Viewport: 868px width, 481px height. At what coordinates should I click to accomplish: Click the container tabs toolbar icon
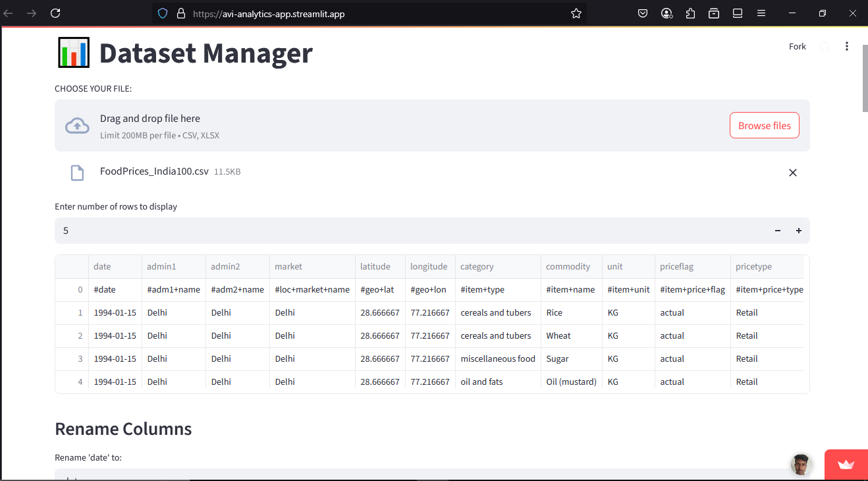[714, 13]
